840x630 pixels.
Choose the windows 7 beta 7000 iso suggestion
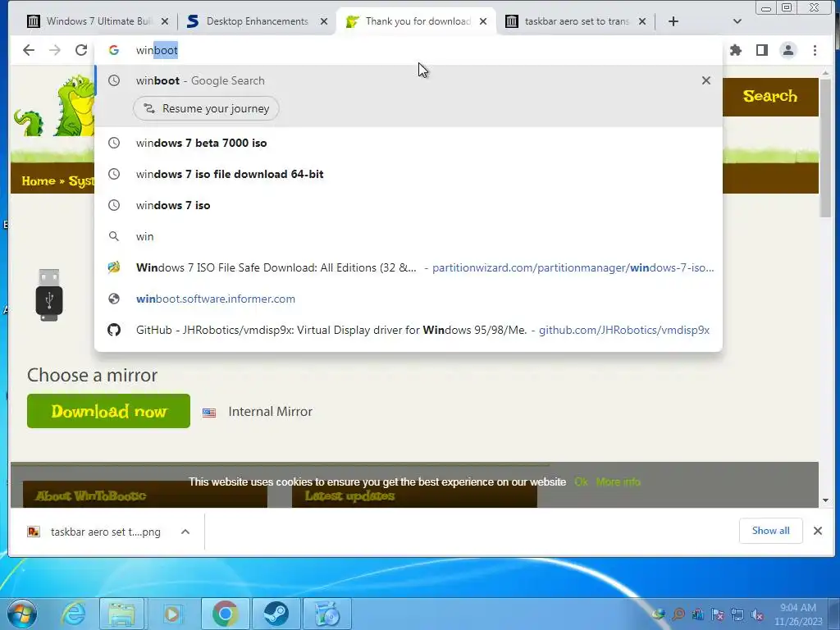coord(409,143)
